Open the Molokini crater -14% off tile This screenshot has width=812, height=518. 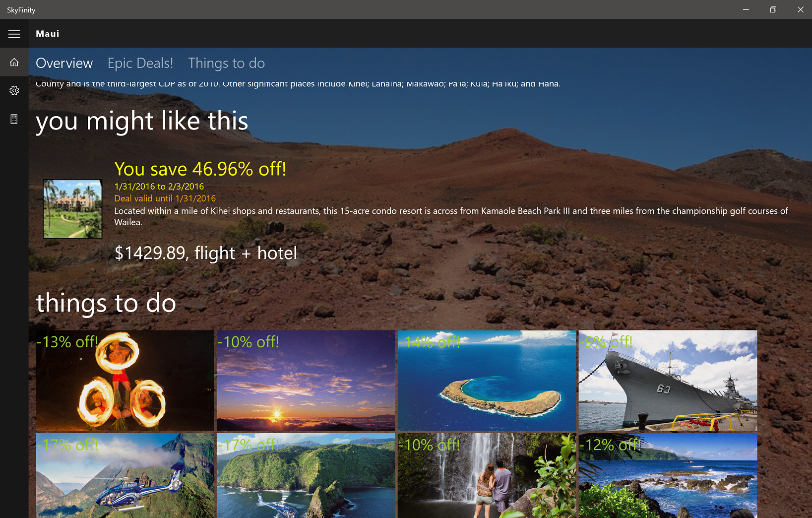pos(487,381)
